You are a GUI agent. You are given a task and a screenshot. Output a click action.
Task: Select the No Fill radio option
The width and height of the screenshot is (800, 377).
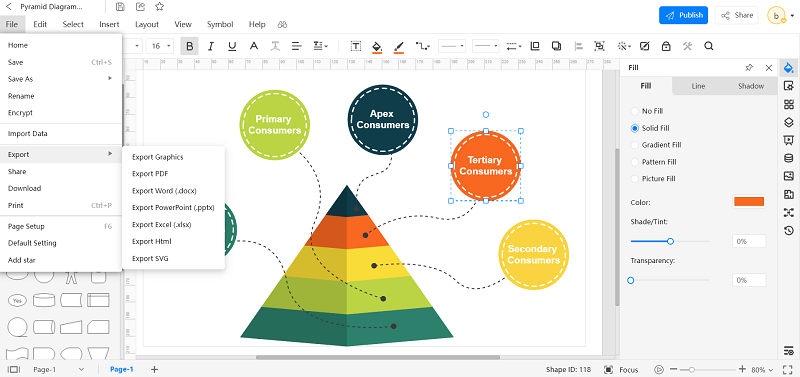647,111
